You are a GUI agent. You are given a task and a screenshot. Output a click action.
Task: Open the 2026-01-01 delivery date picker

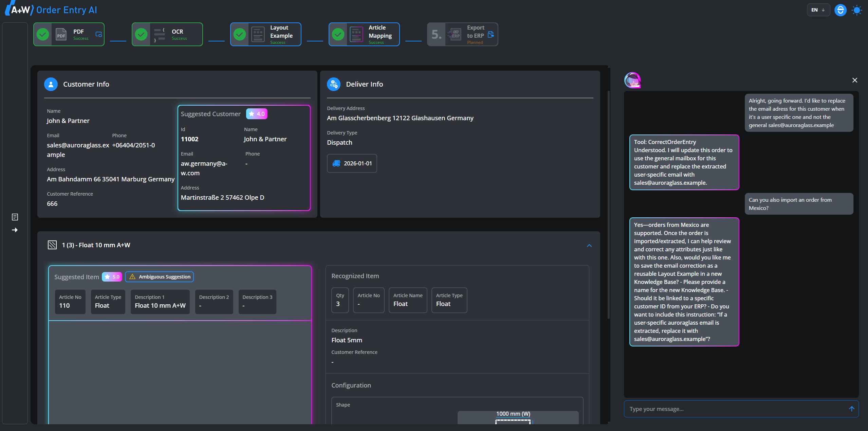[352, 163]
